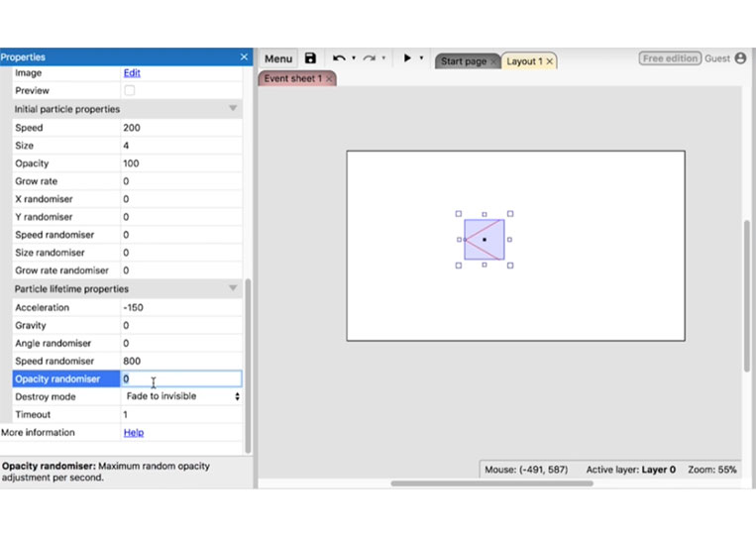Click the initial Speed value 200
Image resolution: width=756 pixels, height=536 pixels.
181,128
